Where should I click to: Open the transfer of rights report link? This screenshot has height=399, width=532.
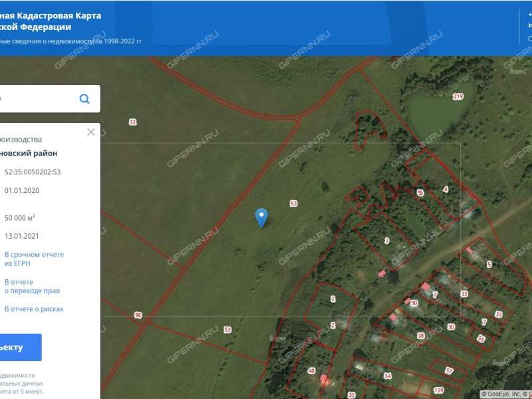tap(33, 286)
